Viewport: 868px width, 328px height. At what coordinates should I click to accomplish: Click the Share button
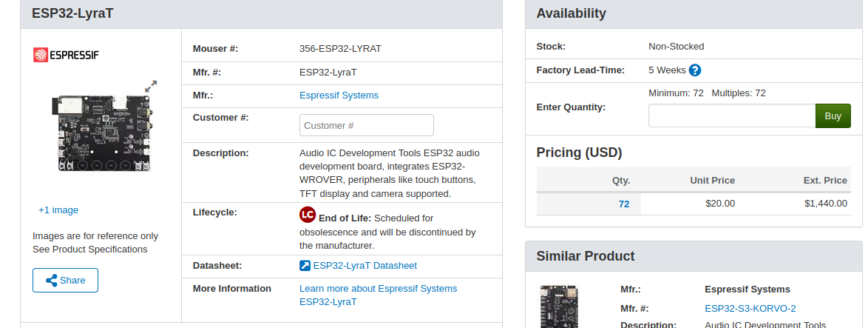(x=65, y=281)
